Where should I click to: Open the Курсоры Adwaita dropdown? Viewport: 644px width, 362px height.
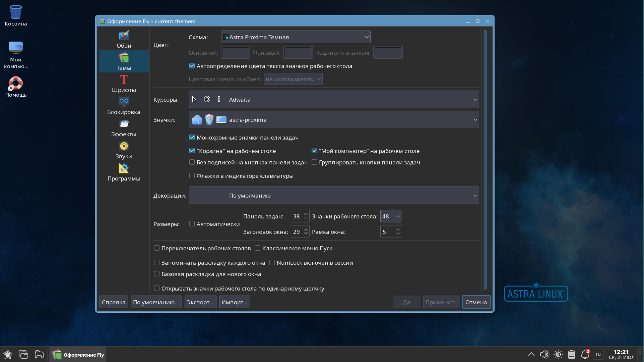pos(334,100)
